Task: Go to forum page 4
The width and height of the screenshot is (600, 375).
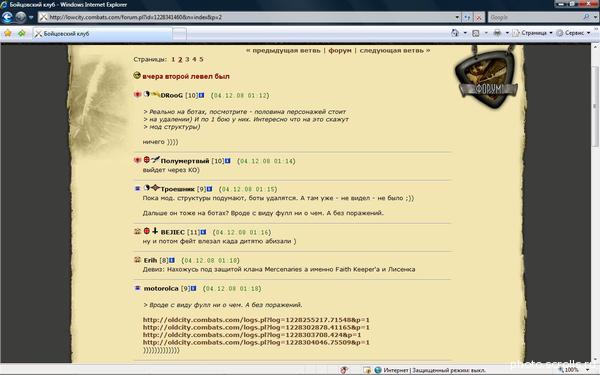Action: point(194,59)
